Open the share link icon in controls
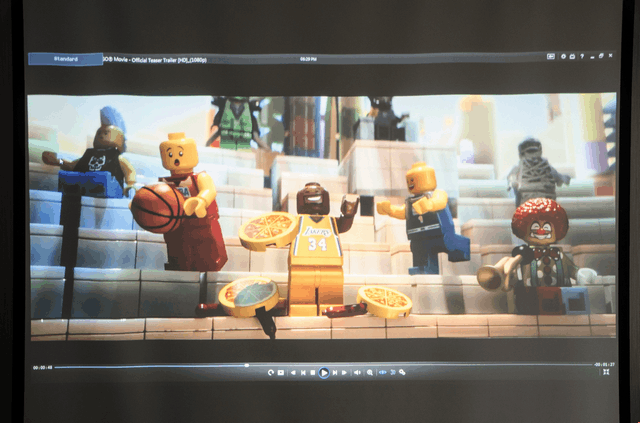 (x=402, y=372)
